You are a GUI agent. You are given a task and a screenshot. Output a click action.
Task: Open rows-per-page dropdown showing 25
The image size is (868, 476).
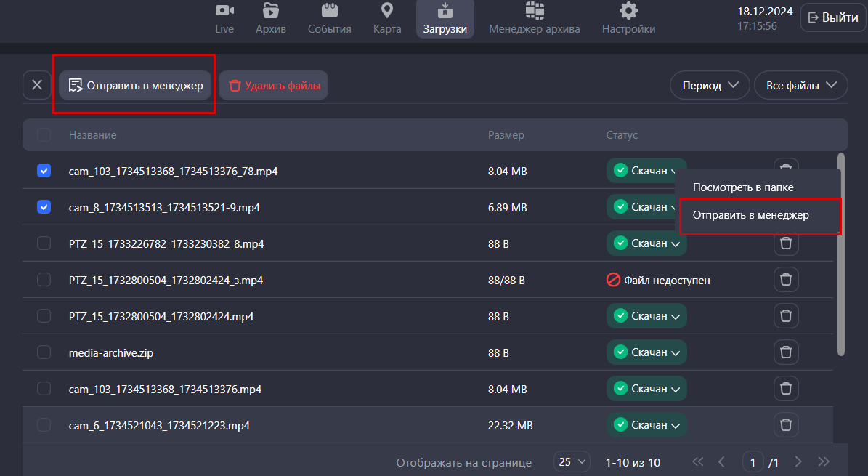572,462
